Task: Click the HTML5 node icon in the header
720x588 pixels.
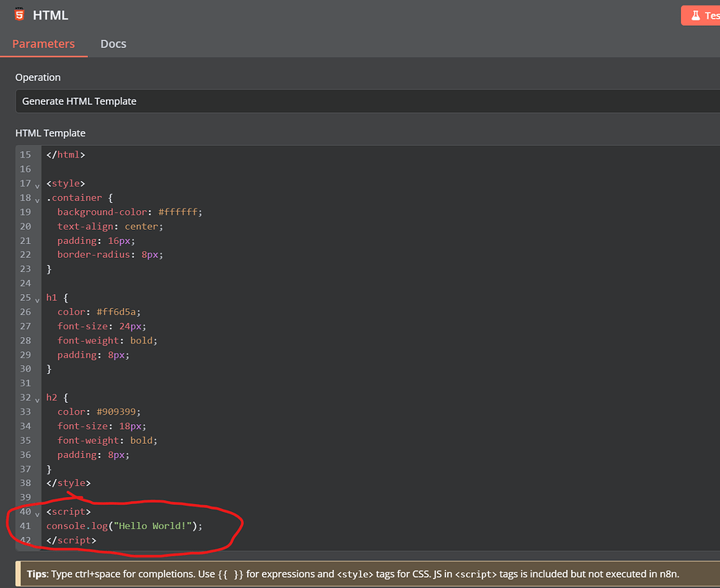Action: click(x=18, y=14)
